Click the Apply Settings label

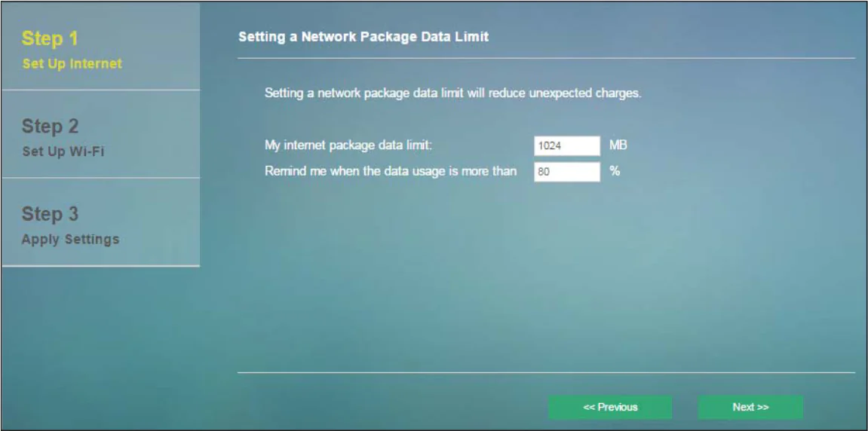pos(70,240)
